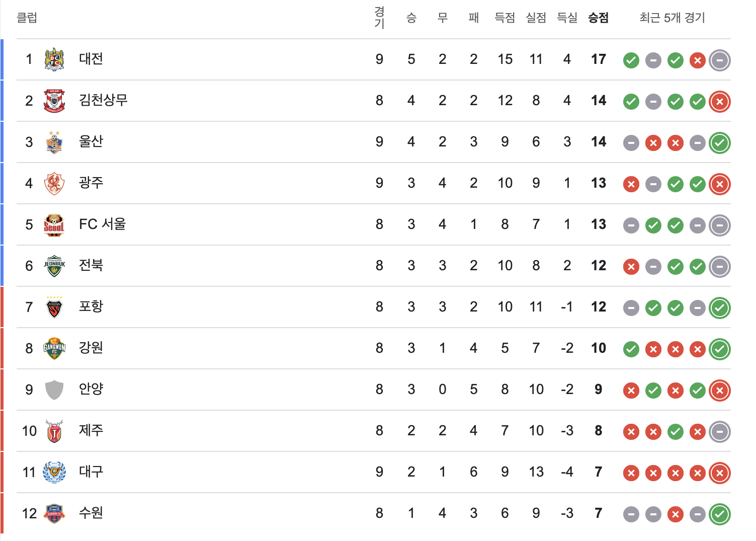Viewport: 756px width, 541px height.
Task: Open the 포항 team name link
Action: (x=91, y=306)
